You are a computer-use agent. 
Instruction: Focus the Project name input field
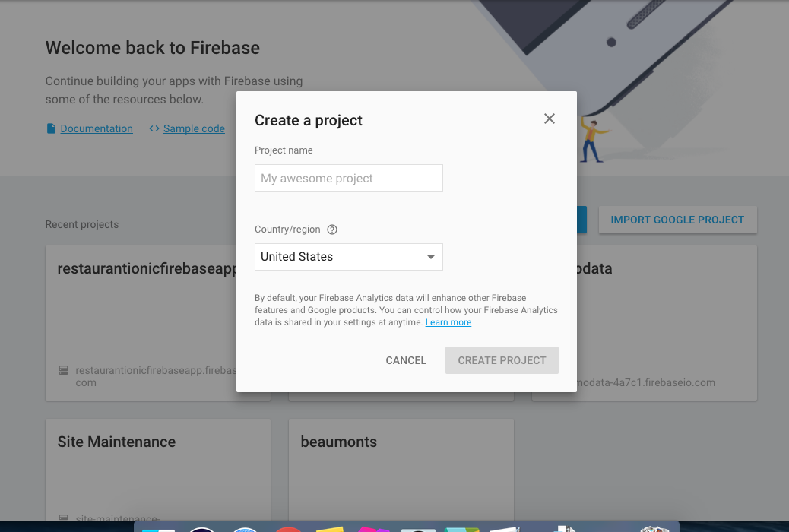pos(348,178)
